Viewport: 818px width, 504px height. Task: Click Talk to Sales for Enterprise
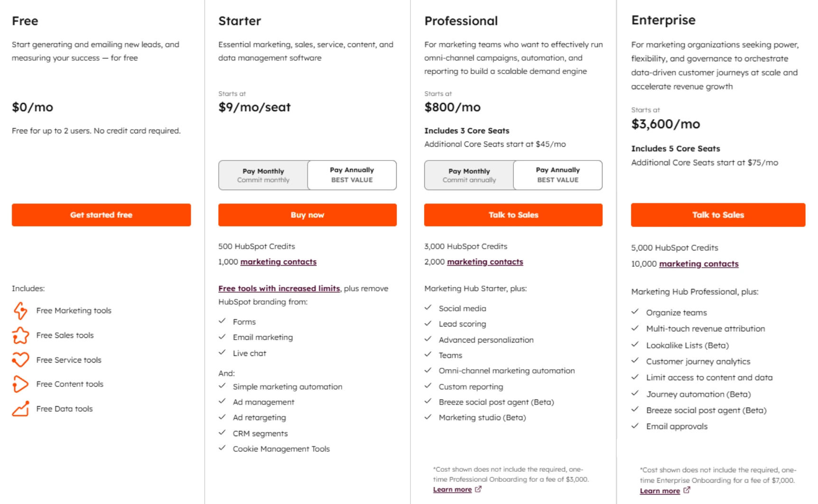point(718,215)
